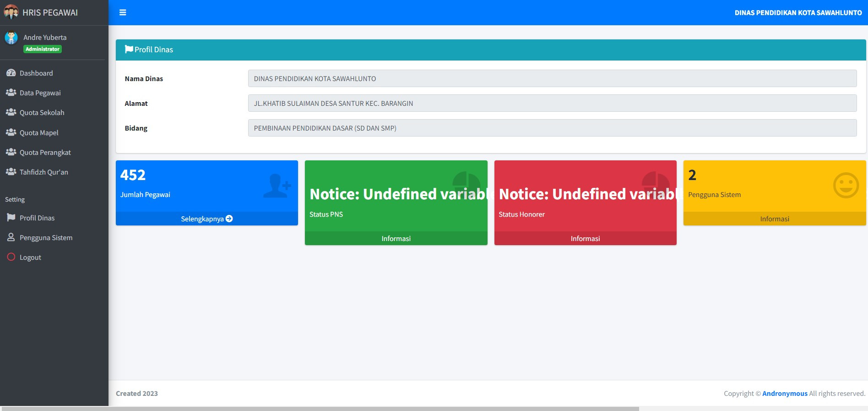Click the Dashboard gauge icon
868x411 pixels.
coord(11,73)
